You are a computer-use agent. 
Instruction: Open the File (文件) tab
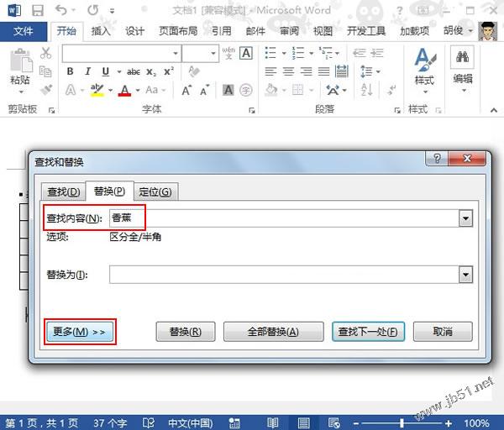(24, 31)
